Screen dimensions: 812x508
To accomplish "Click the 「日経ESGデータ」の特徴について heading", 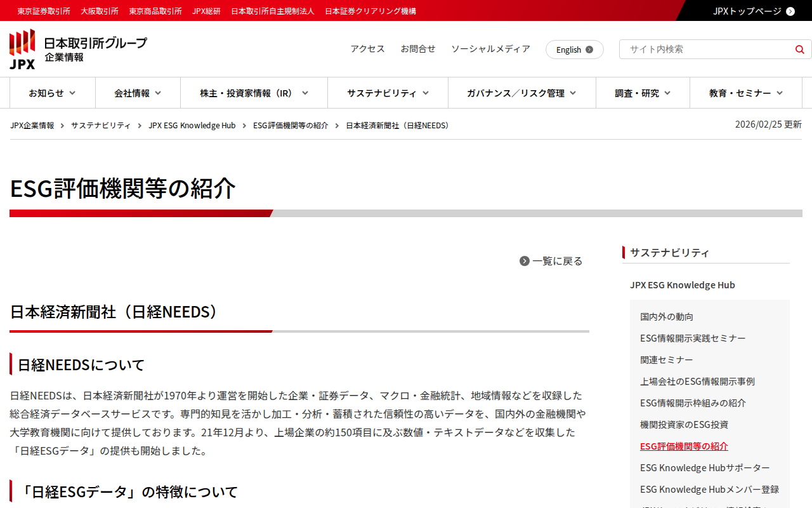I will (128, 492).
